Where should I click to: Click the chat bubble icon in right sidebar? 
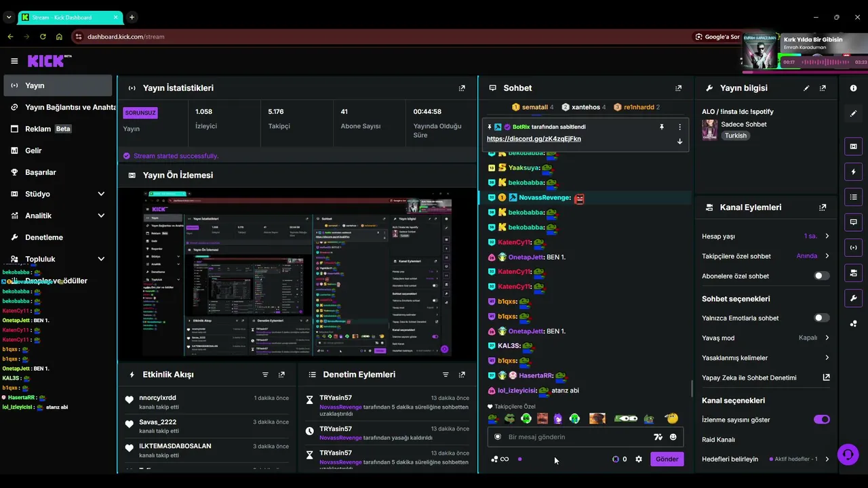point(853,222)
